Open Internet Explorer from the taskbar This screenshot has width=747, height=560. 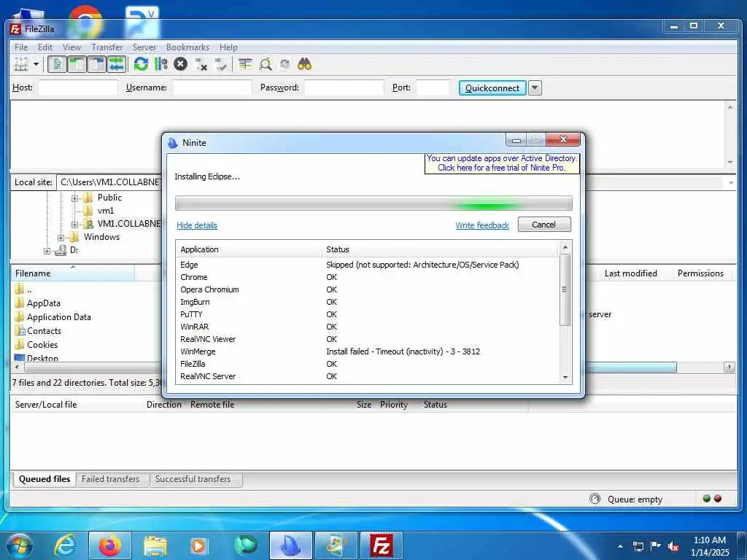65,545
